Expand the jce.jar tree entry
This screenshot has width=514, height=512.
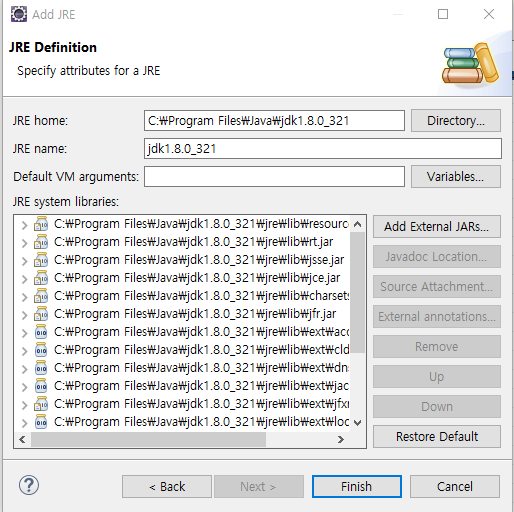coord(24,279)
